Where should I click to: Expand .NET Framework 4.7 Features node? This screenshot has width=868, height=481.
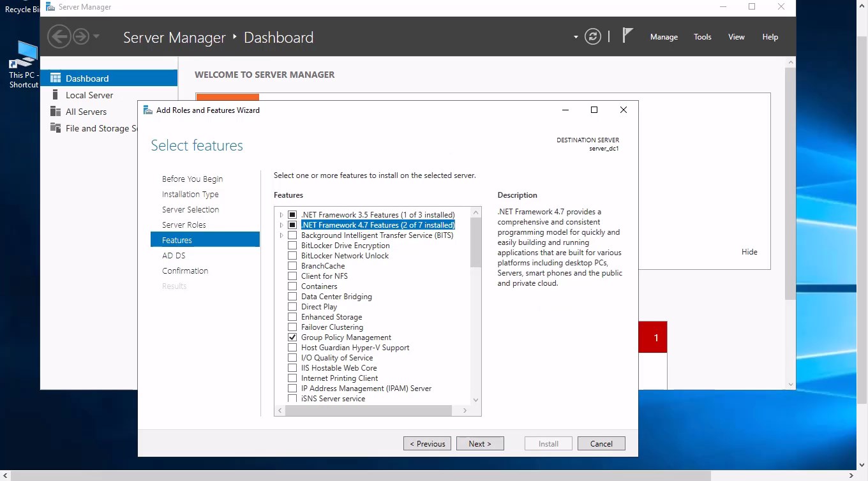[x=281, y=225]
